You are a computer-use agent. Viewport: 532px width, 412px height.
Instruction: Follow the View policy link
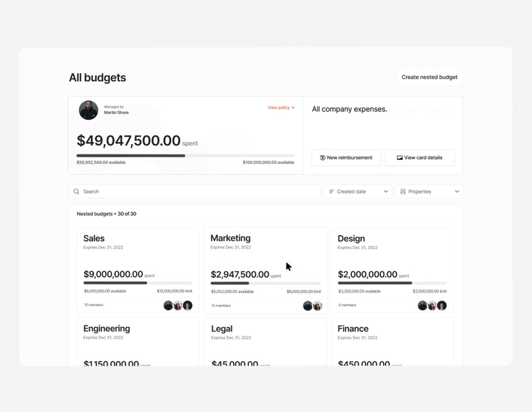(281, 108)
